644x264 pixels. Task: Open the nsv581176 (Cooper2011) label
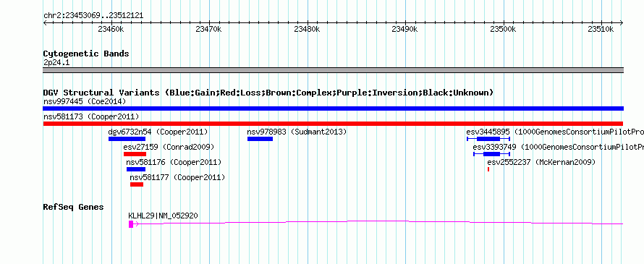pyautogui.click(x=174, y=162)
